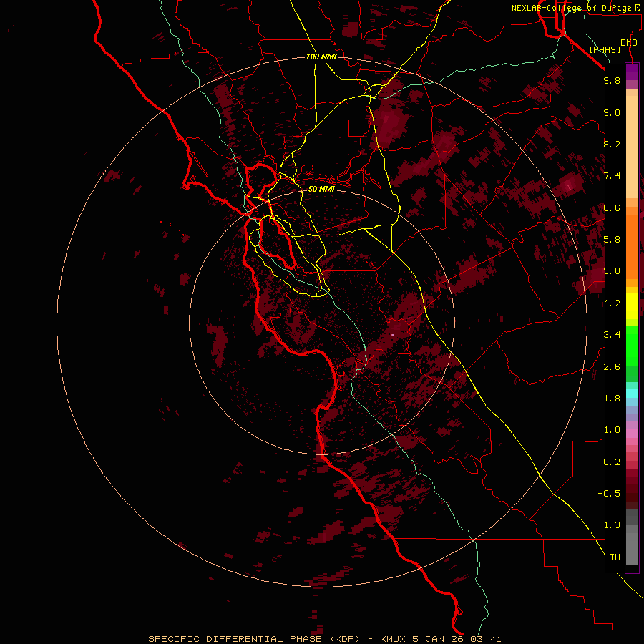Click the -0.5 legend value

click(x=609, y=494)
